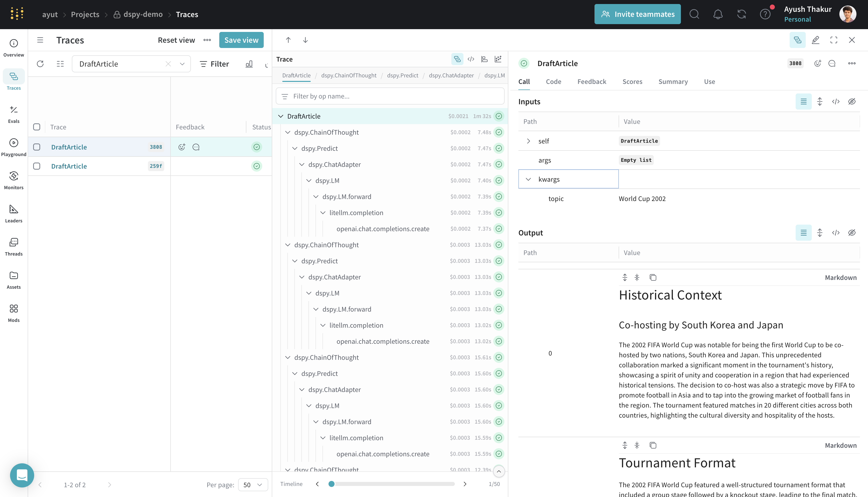868x497 pixels.
Task: Open the Overview sidebar item
Action: coord(14,48)
